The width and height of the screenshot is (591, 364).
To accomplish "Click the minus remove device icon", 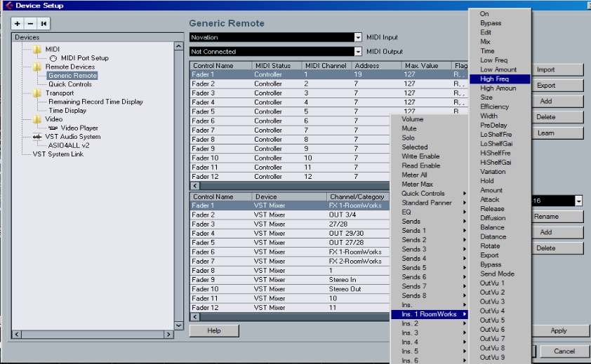I will click(30, 24).
